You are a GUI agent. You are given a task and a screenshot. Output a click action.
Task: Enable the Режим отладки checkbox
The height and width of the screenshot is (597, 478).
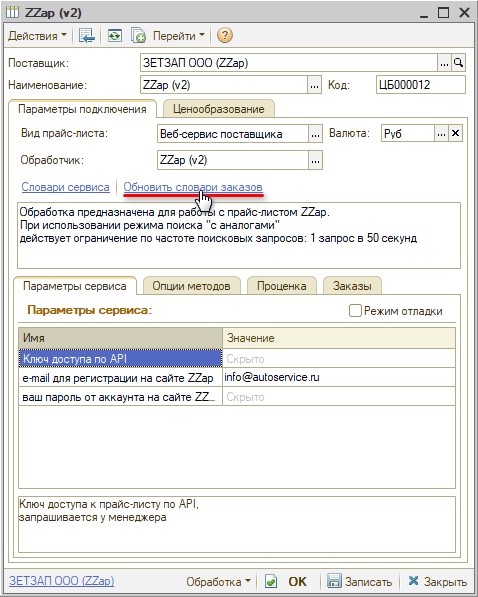coord(355,311)
